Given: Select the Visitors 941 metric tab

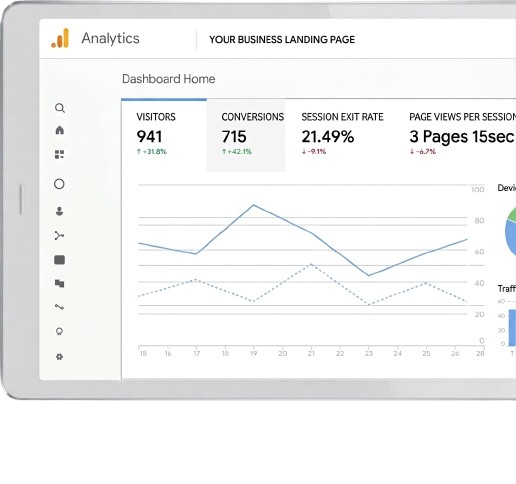Looking at the screenshot, I should click(164, 136).
